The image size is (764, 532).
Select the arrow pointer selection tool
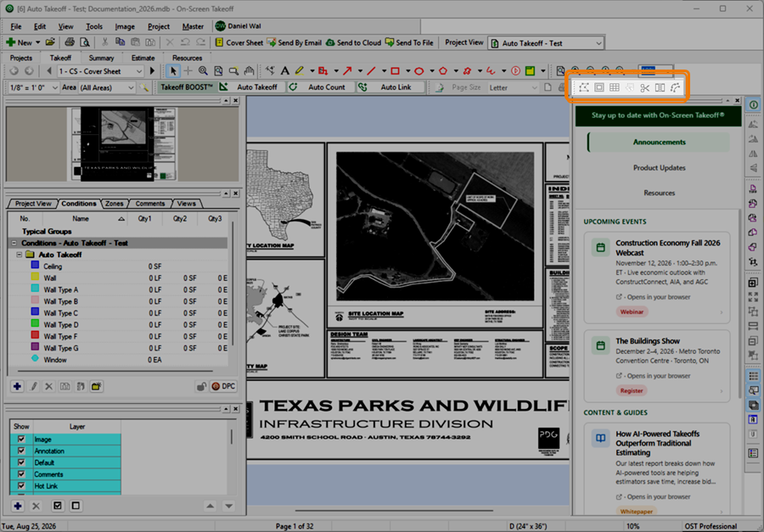coord(172,71)
